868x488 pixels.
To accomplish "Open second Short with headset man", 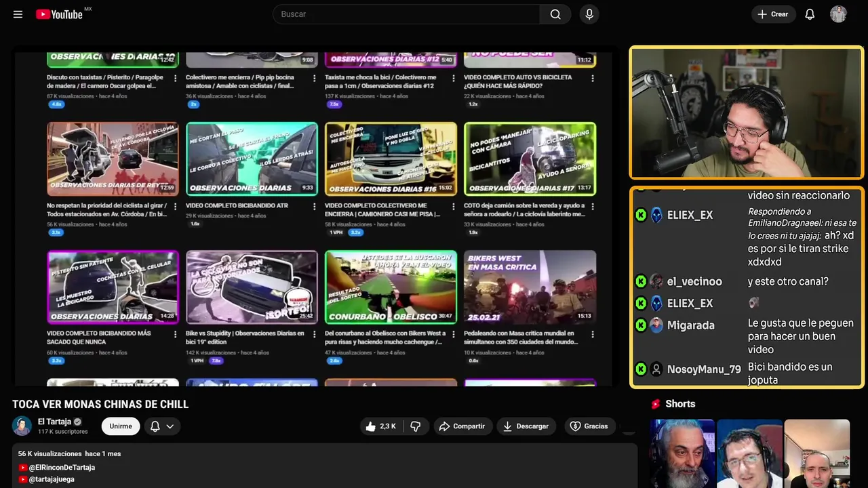I will pos(749,453).
